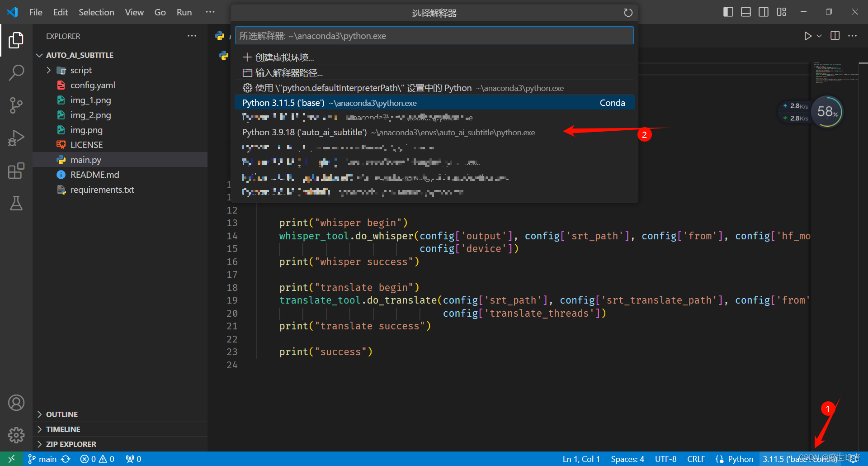
Task: Expand the TIMELINE section
Action: click(120, 429)
